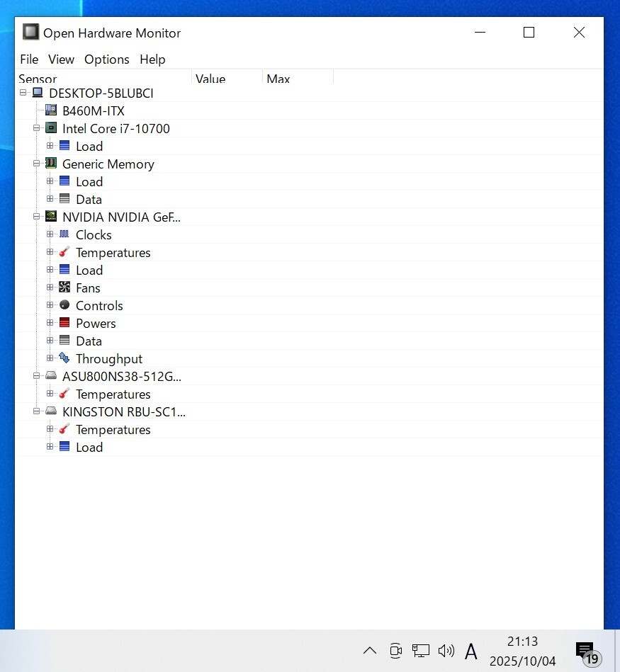
Task: Click the GPU Temperatures thermometer icon
Action: tap(64, 251)
